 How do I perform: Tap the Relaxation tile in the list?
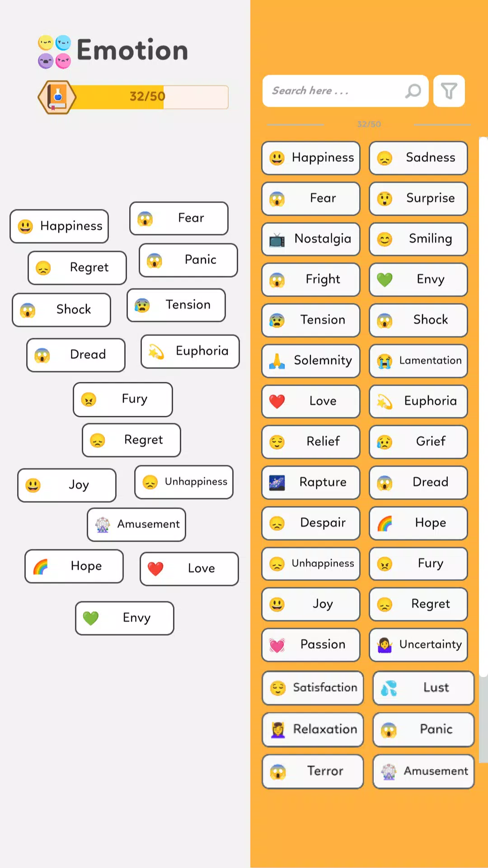[313, 729]
